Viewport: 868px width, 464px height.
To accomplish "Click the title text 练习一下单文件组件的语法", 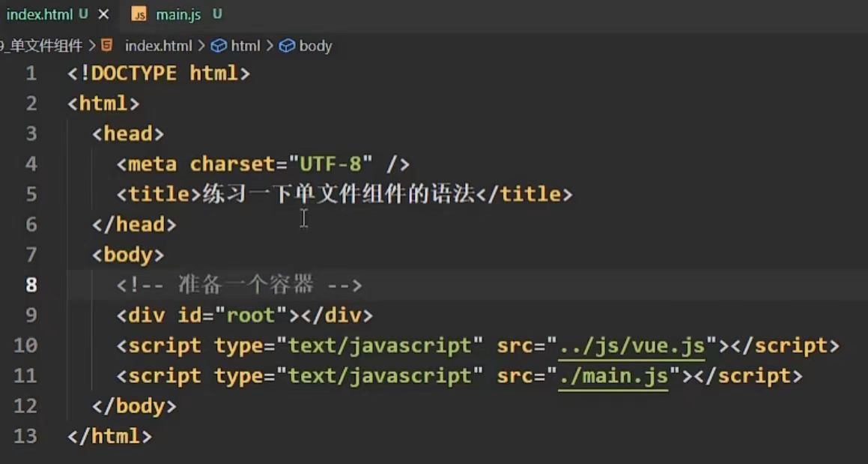I will click(339, 195).
